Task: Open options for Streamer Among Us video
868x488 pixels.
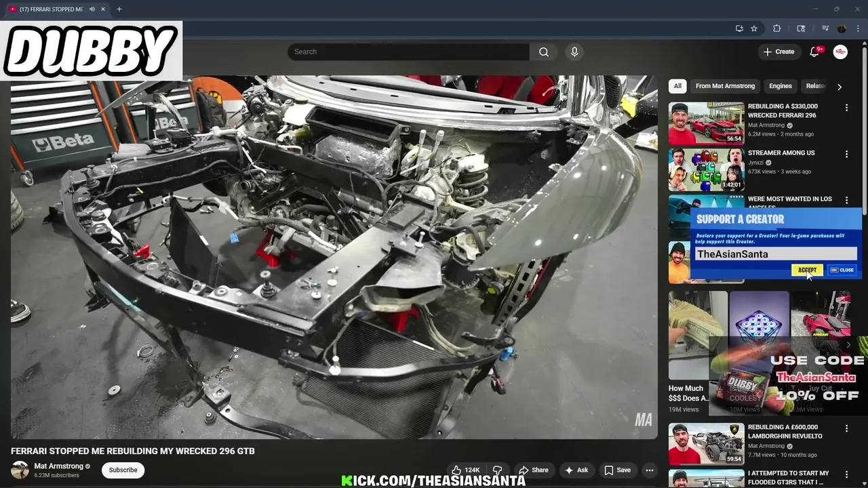Action: (x=846, y=155)
